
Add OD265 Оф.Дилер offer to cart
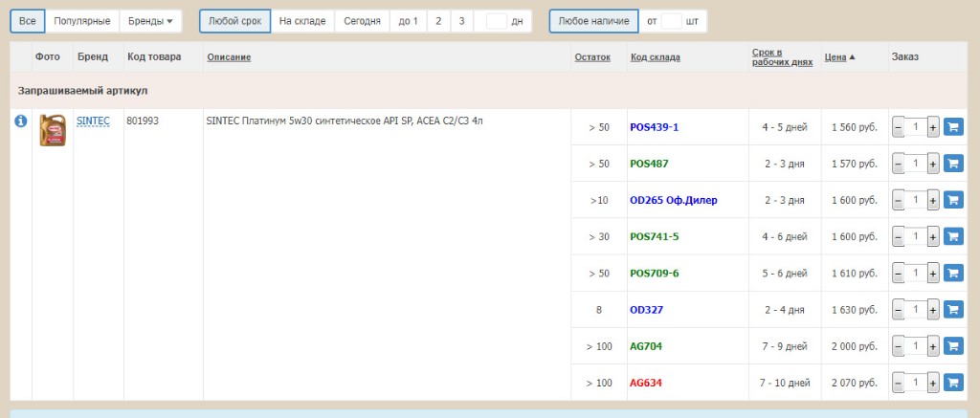click(953, 200)
